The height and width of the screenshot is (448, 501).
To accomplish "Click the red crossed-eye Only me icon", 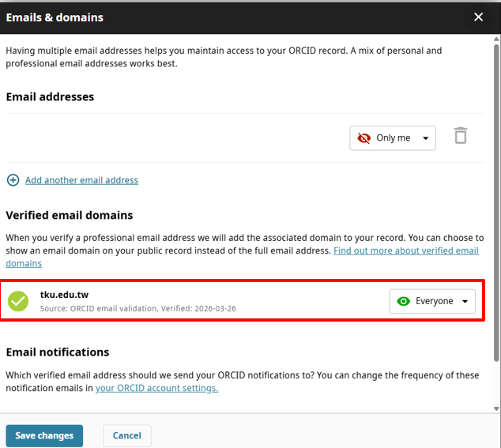I will 364,138.
